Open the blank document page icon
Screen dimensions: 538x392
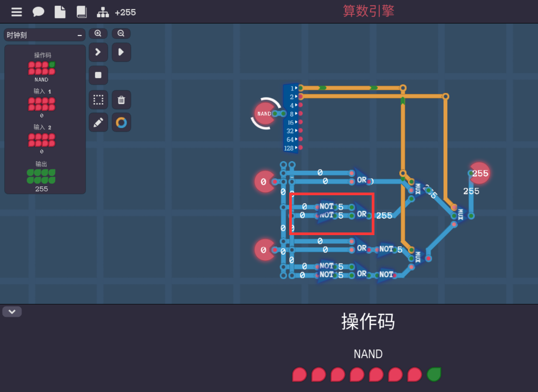coord(60,12)
